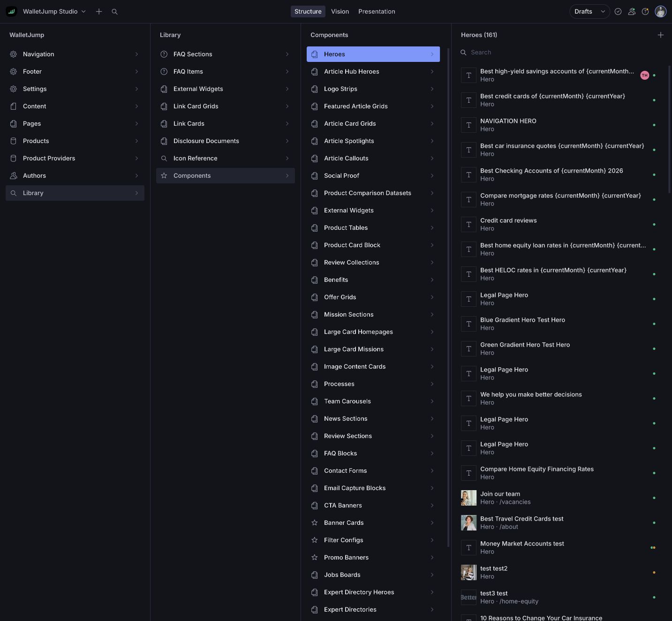
Task: Open Green Gradient Hero Test Hero
Action: pyautogui.click(x=559, y=348)
